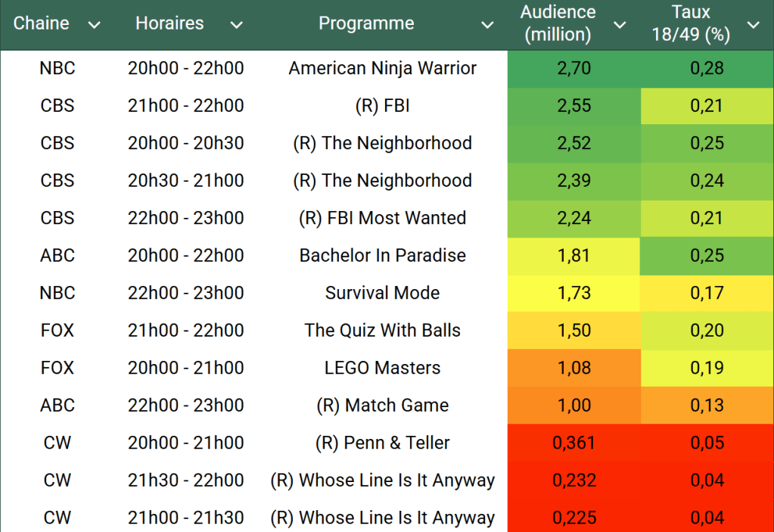This screenshot has height=532, width=774.
Task: Select the Bachelor In Paradise programme cell
Action: pos(382,255)
